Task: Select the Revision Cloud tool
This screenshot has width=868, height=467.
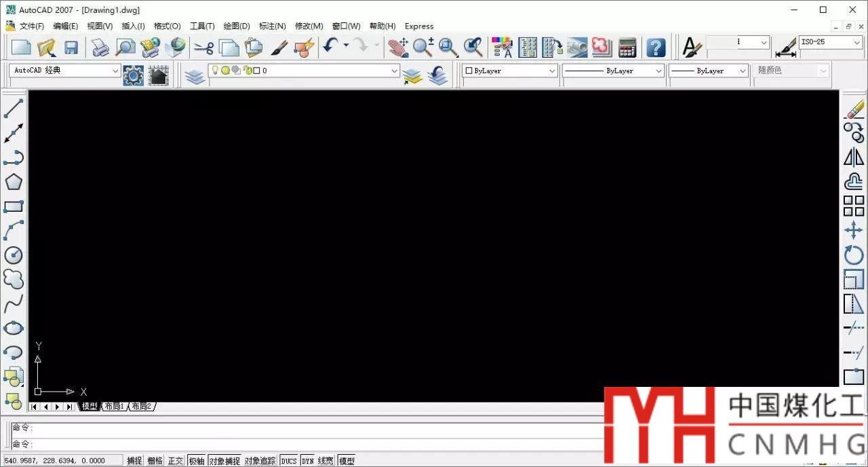Action: [14, 279]
